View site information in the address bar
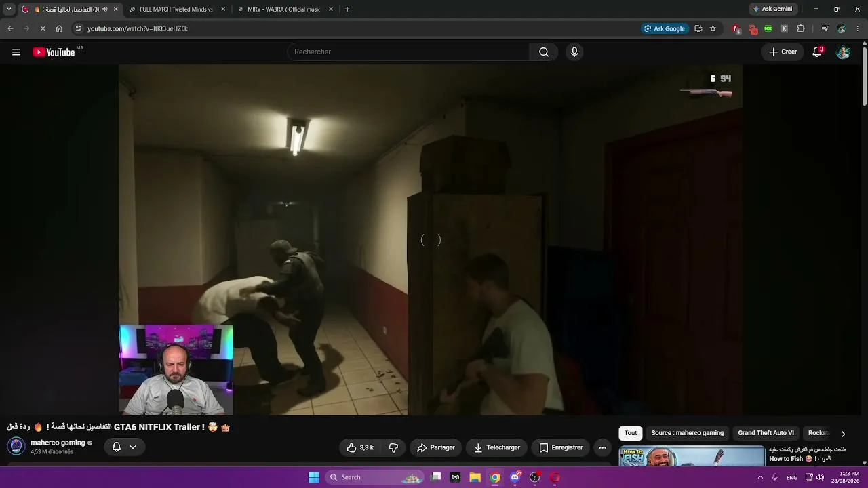The width and height of the screenshot is (868, 488). click(79, 28)
